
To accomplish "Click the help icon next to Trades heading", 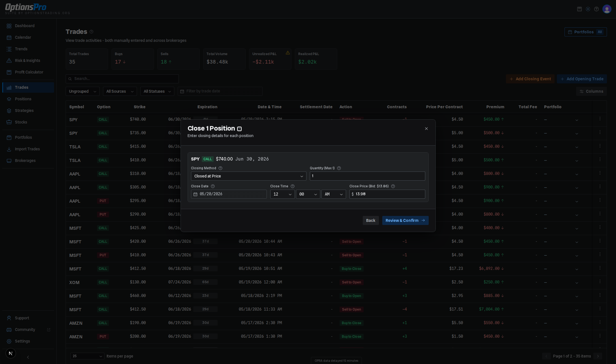I will 91,32.
